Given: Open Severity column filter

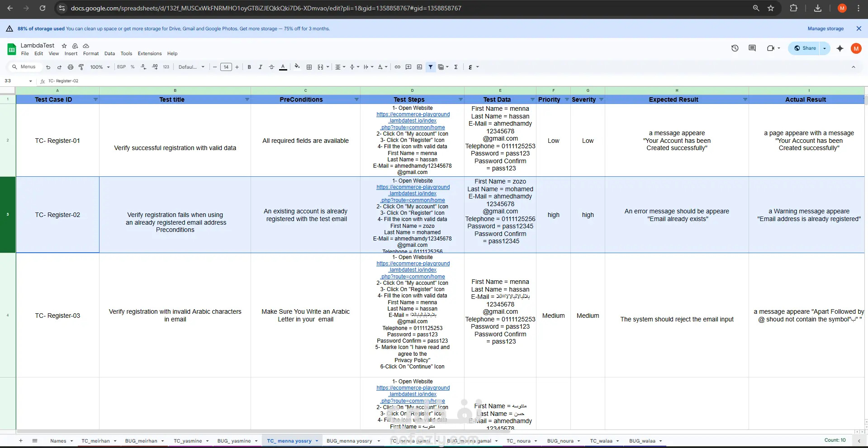Looking at the screenshot, I should [x=601, y=99].
